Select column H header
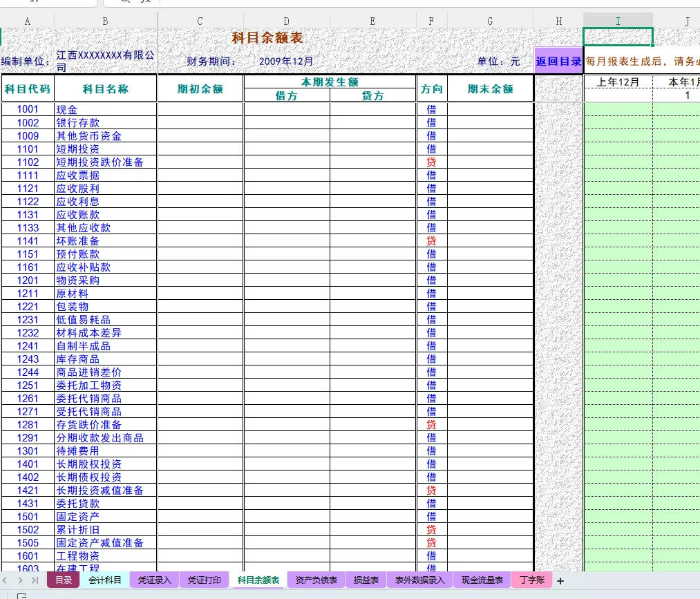700x599 pixels. pyautogui.click(x=559, y=21)
